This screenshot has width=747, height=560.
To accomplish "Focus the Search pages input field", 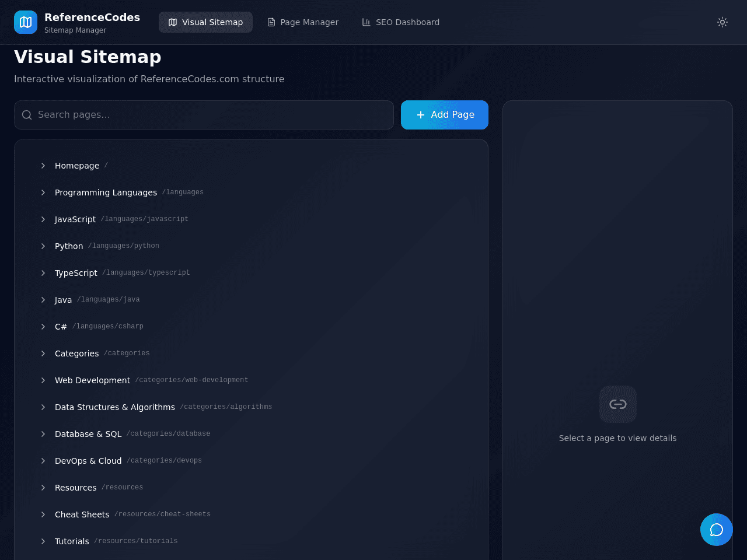I will tap(204, 115).
